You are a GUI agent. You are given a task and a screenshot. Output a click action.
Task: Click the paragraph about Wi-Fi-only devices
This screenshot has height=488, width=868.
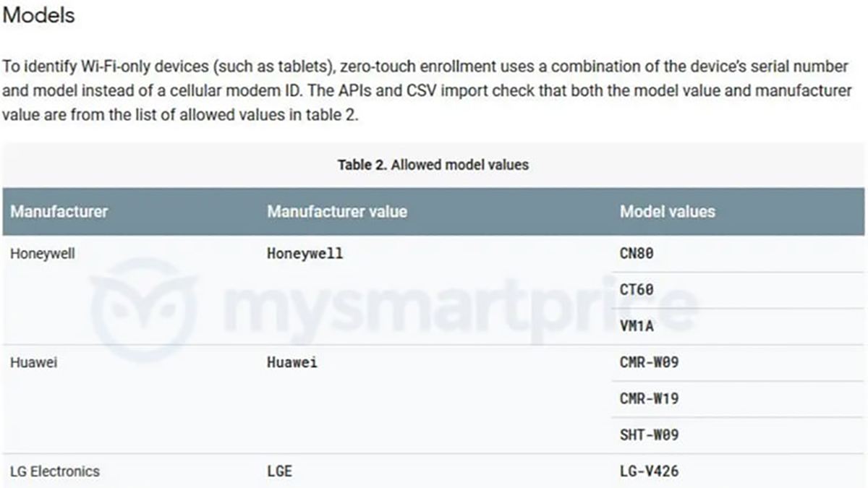(425, 91)
